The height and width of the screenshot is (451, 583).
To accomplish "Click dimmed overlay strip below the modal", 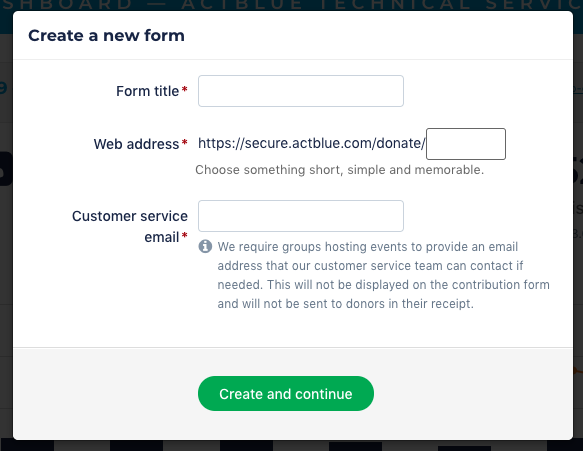I will pyautogui.click(x=292, y=446).
